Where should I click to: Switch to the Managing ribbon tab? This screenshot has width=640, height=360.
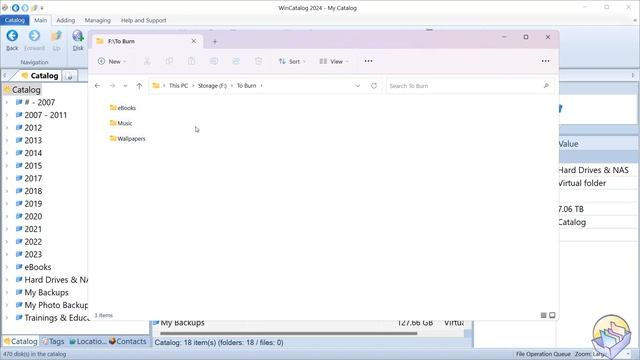click(x=98, y=20)
